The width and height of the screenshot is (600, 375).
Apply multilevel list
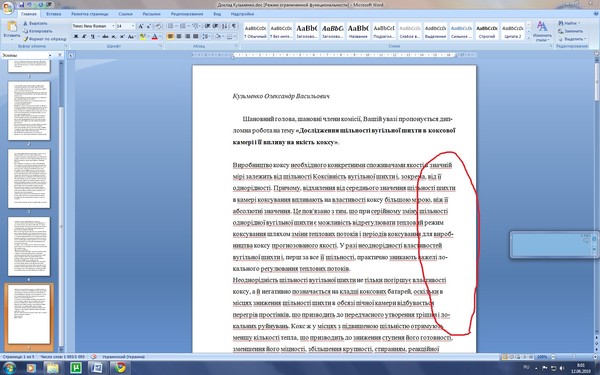click(x=196, y=26)
